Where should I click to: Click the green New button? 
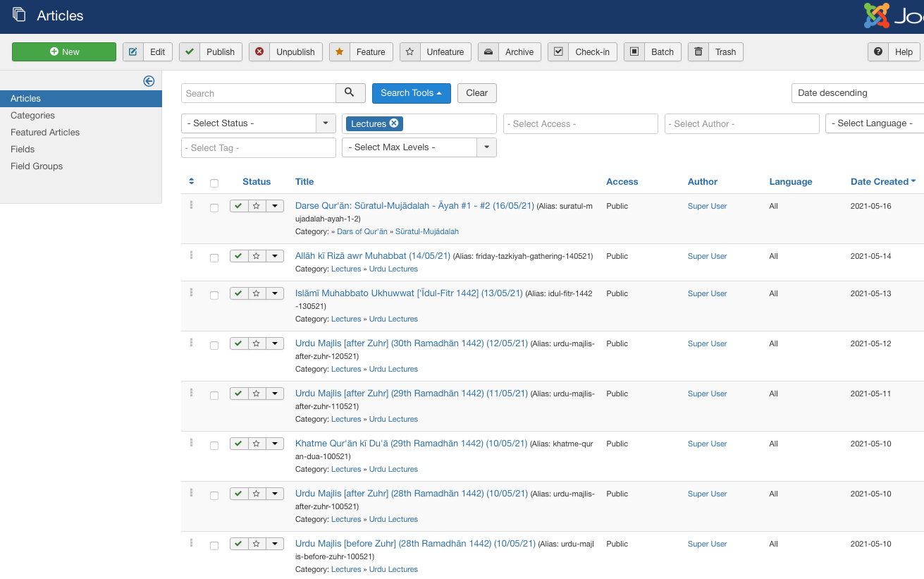point(64,51)
